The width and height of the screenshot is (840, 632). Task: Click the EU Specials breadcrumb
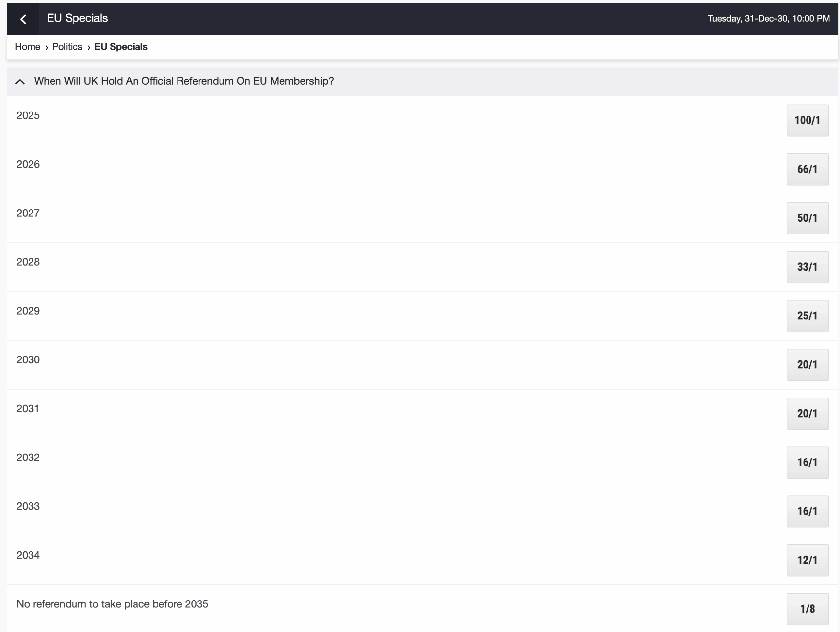[120, 47]
